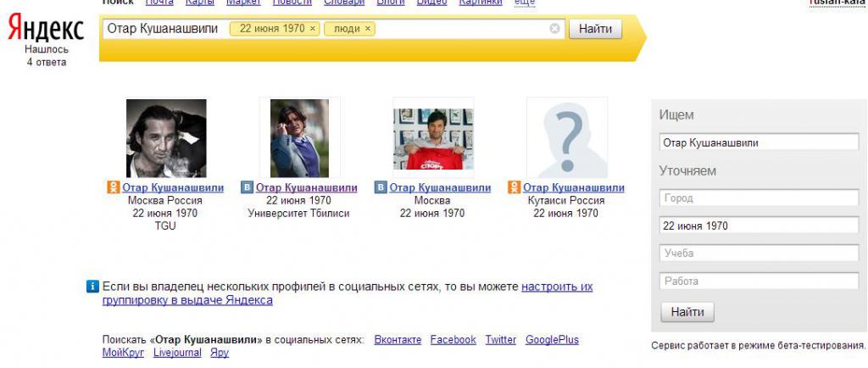Image resolution: width=868 pixels, height=368 pixels.
Task: Open the Одноклассники icon of the Москва Россия profile
Action: (x=113, y=187)
